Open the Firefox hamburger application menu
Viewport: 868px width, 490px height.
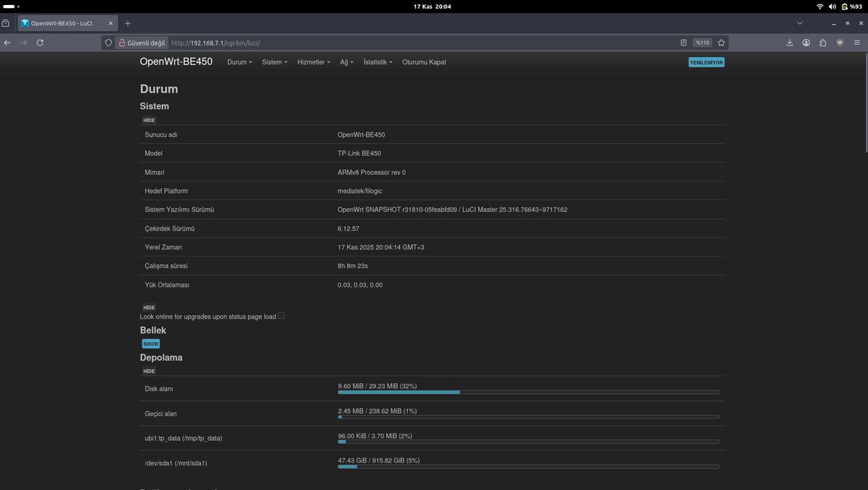857,43
